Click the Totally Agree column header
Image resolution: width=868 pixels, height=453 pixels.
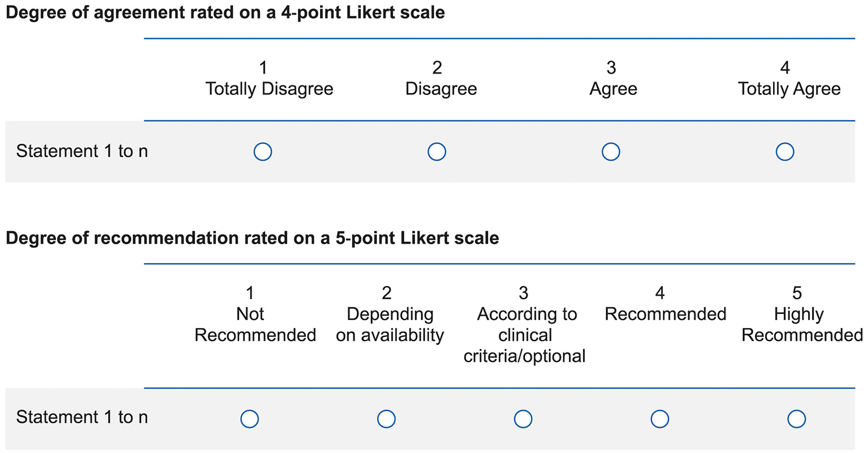[x=789, y=89]
